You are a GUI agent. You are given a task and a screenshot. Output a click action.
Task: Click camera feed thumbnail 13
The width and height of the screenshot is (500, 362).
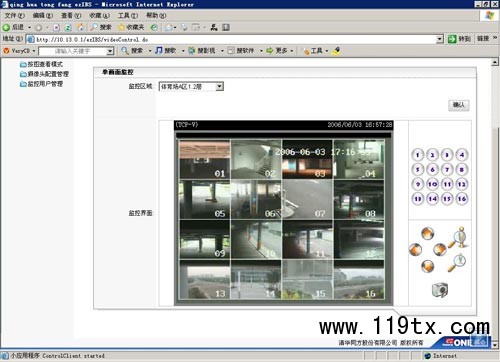(205, 280)
